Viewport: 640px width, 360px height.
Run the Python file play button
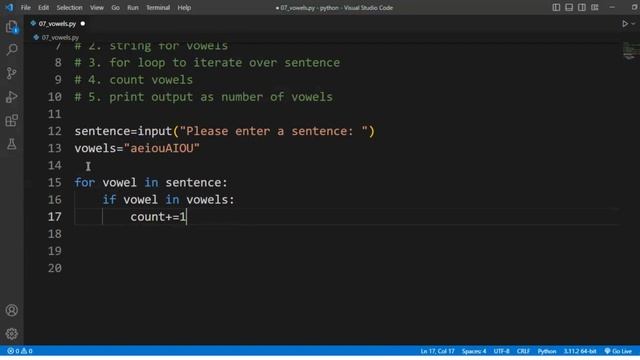coord(624,24)
